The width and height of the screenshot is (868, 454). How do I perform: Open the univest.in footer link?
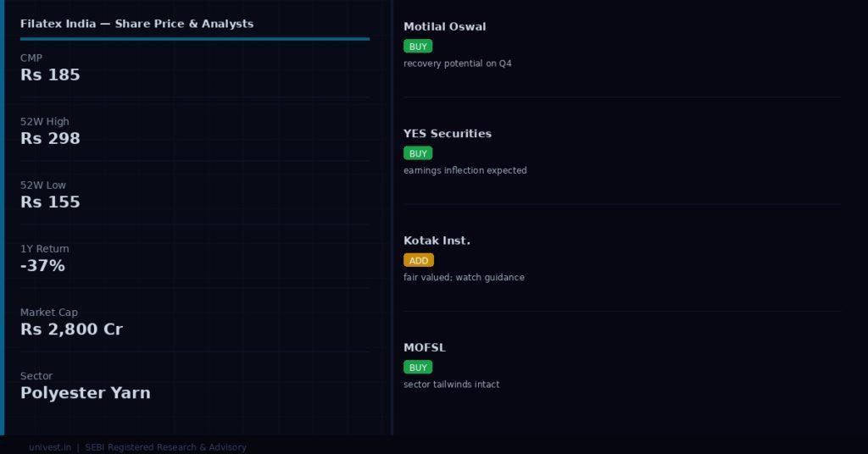[50, 447]
